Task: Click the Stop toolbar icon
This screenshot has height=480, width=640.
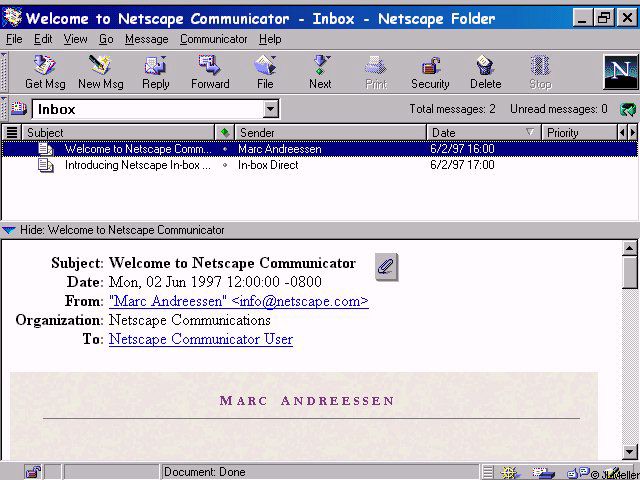Action: (x=540, y=72)
